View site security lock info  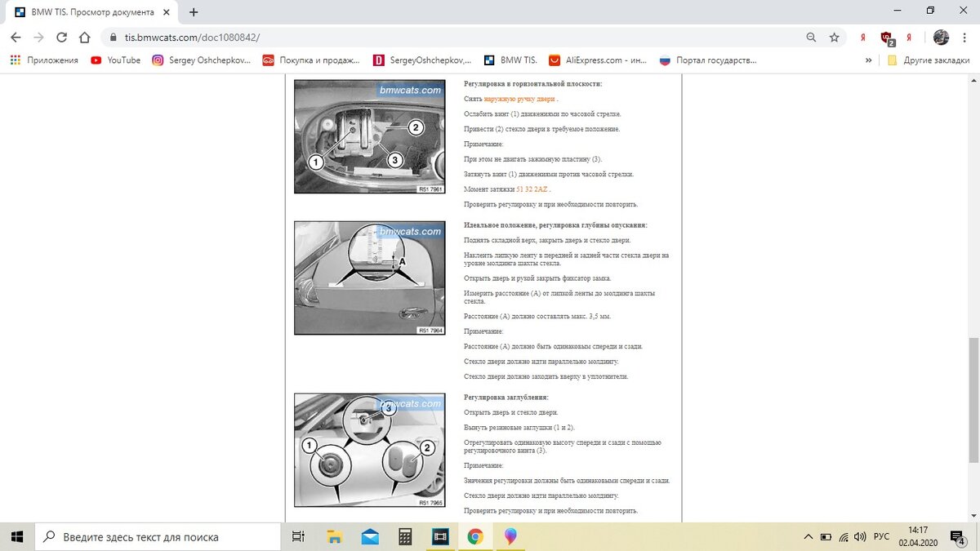[112, 38]
